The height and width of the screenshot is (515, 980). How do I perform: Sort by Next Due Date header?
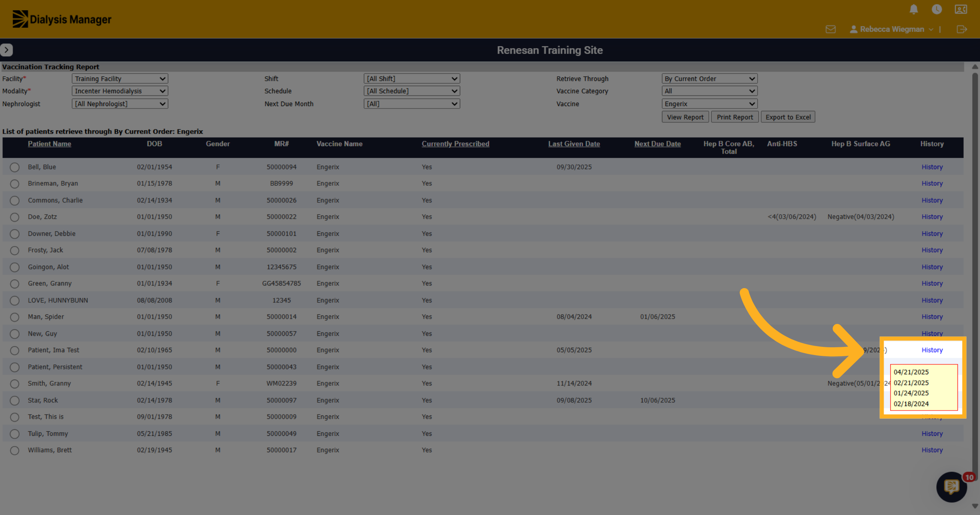[x=657, y=144]
